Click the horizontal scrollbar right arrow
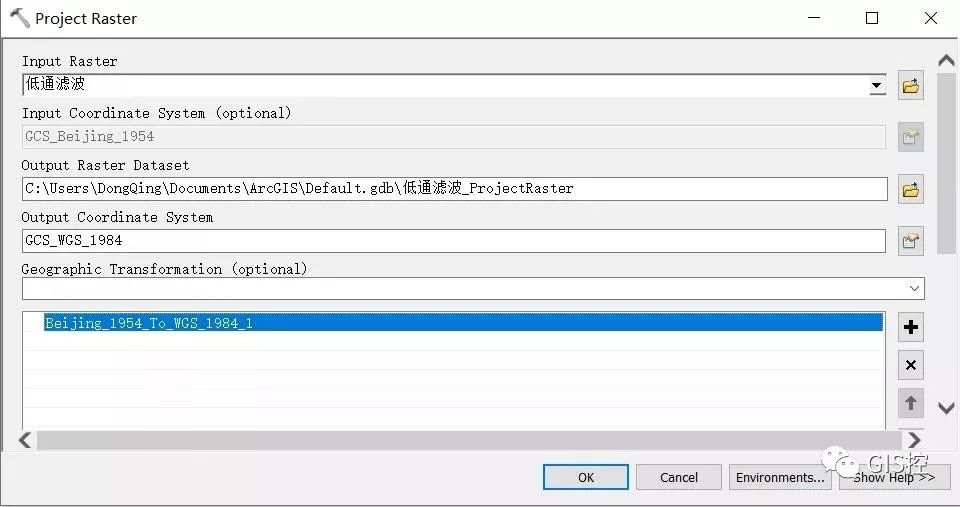The image size is (960, 507). click(914, 440)
